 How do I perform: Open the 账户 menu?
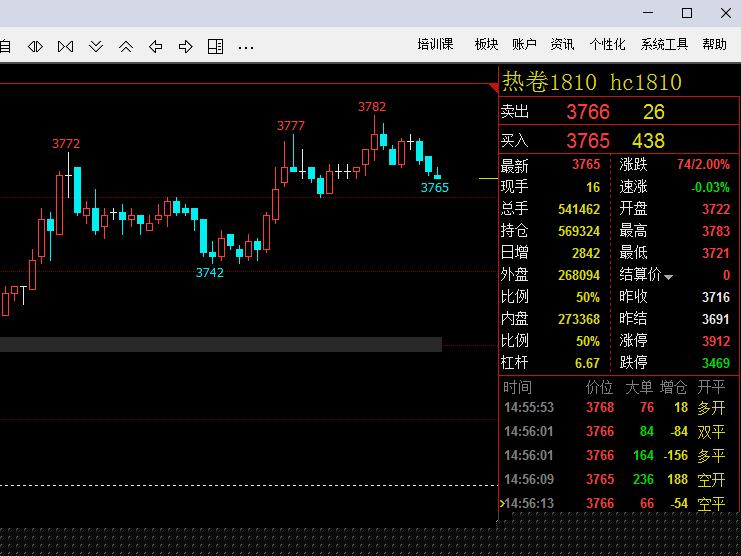pyautogui.click(x=524, y=45)
